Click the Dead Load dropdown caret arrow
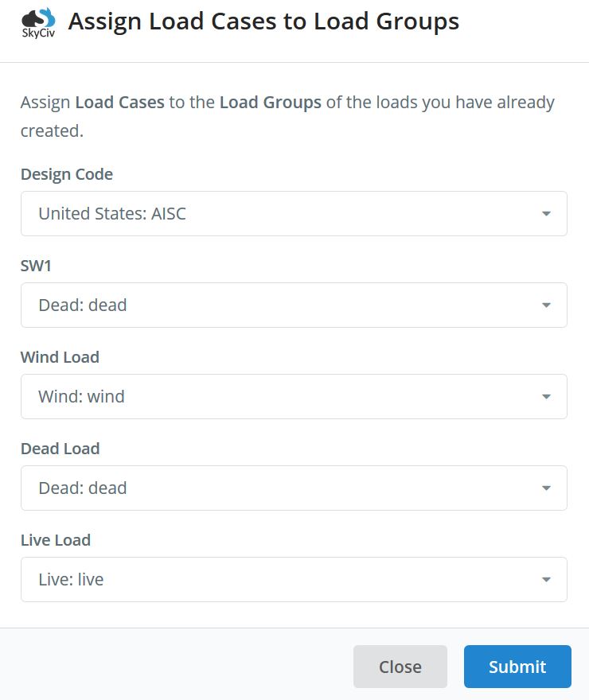The width and height of the screenshot is (589, 700). click(x=546, y=488)
